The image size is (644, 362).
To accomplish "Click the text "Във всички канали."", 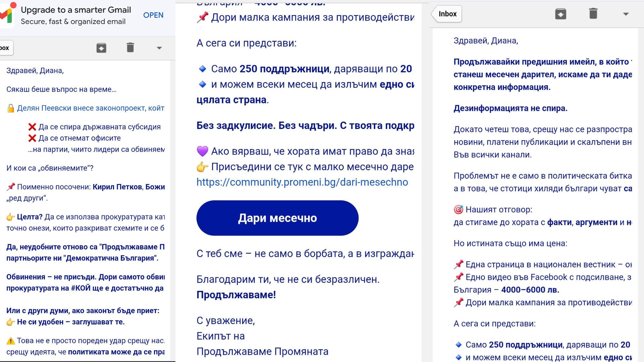I will [492, 155].
